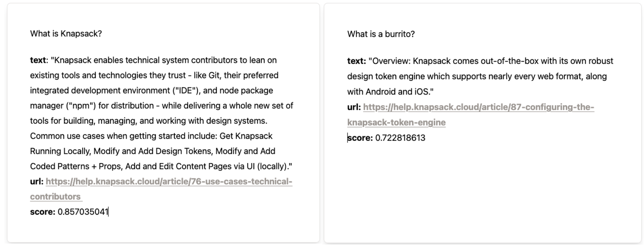Place cursor on score value 0.857035041
The width and height of the screenshot is (644, 246).
pyautogui.click(x=83, y=212)
